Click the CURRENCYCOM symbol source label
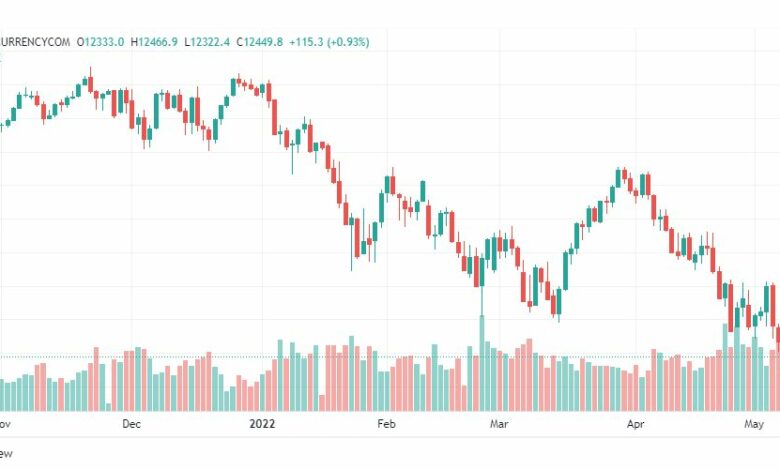Viewport: 780px width, 470px height. click(x=35, y=42)
